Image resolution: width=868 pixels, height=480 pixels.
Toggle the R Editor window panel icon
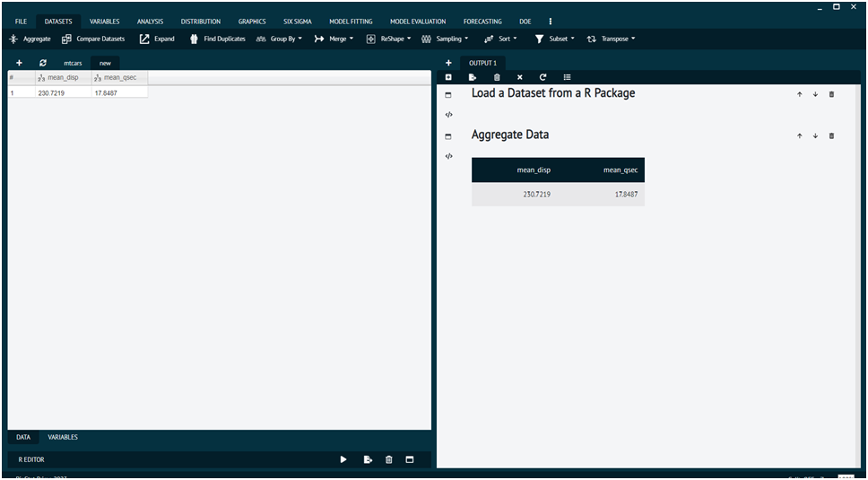[410, 459]
